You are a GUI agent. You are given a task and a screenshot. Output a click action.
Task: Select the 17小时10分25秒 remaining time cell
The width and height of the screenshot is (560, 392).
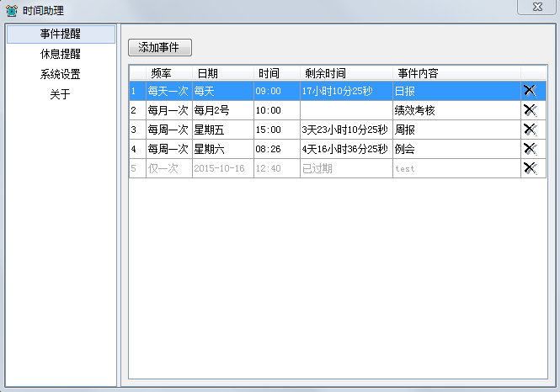pyautogui.click(x=346, y=91)
